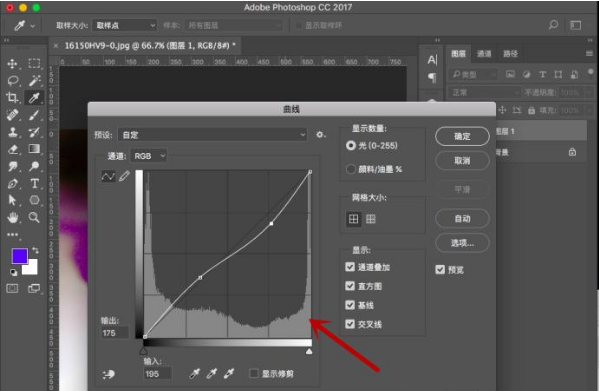Image resolution: width=599 pixels, height=391 pixels.
Task: Choose simple grid size
Action: (x=354, y=219)
